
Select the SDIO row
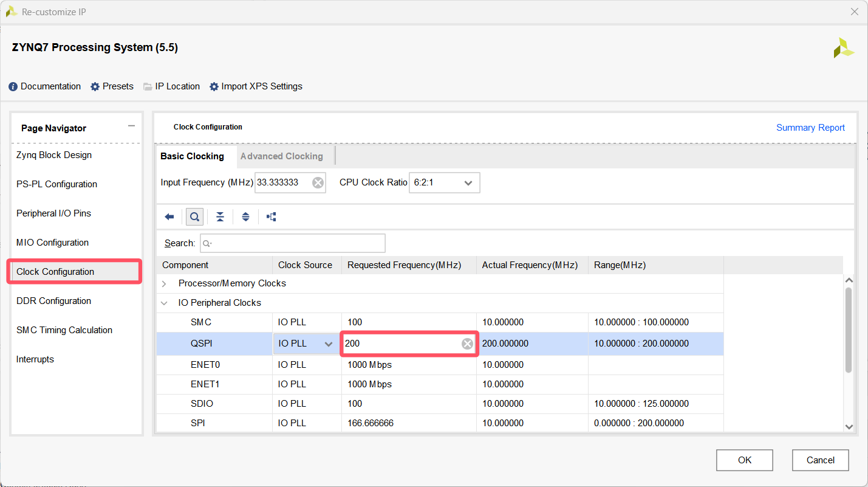click(x=440, y=404)
